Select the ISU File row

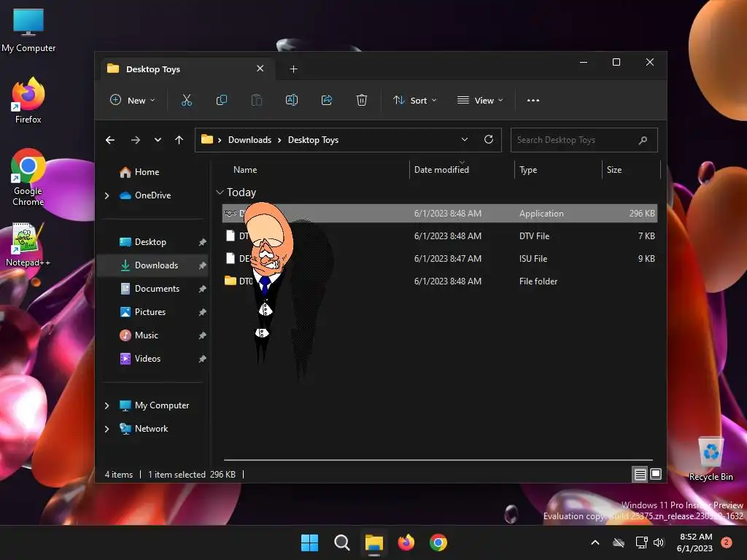pyautogui.click(x=439, y=259)
